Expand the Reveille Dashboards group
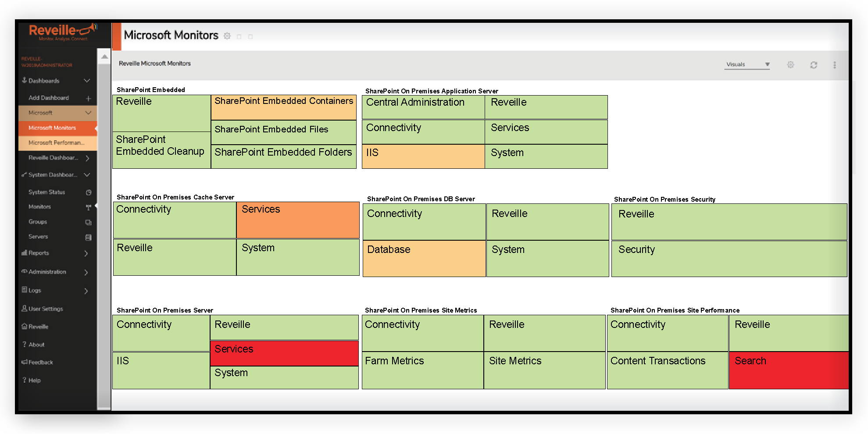This screenshot has width=868, height=434. click(87, 158)
